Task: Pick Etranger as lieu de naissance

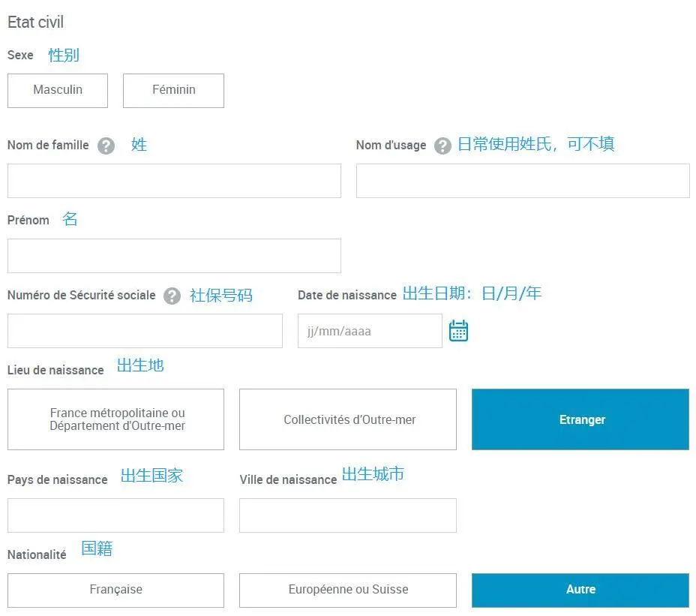Action: tap(580, 419)
